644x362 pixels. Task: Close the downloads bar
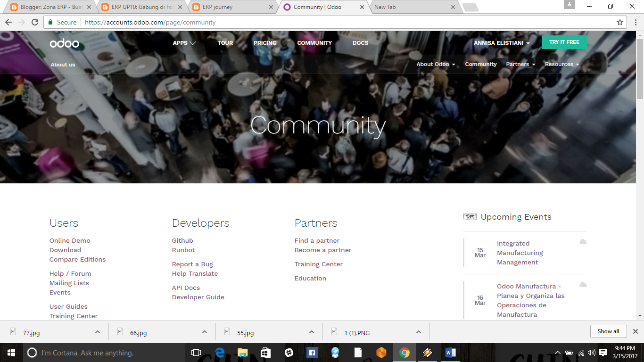click(x=635, y=331)
